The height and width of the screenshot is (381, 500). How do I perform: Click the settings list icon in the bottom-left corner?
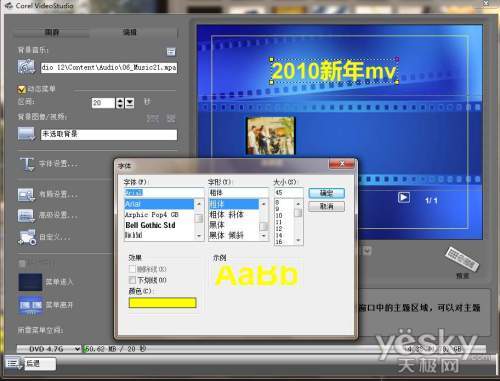tap(13, 363)
